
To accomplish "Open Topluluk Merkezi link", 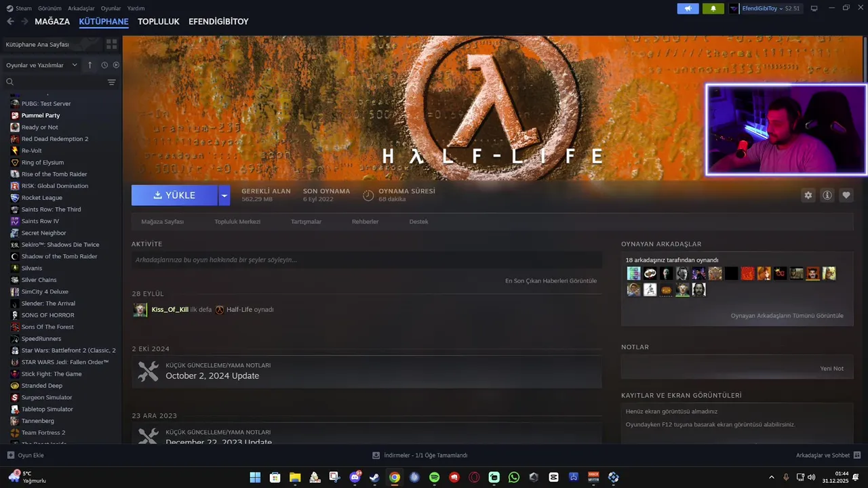I will click(237, 222).
